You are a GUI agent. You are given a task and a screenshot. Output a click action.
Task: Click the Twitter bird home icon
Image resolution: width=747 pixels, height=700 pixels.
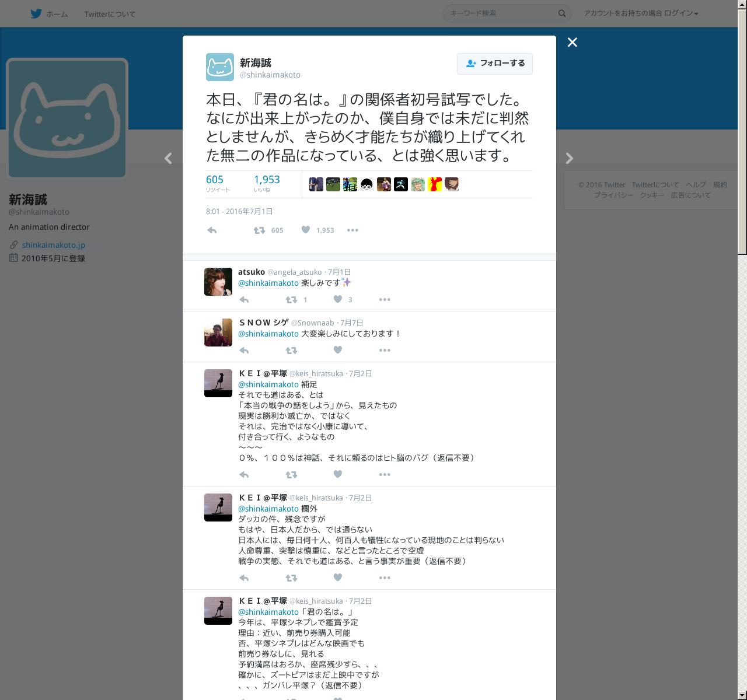tap(36, 13)
